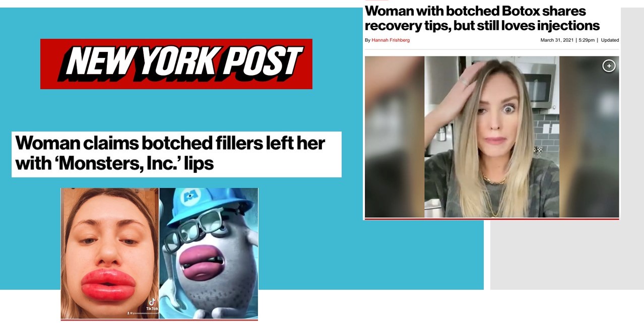Click the March 31, 2021 date

click(x=557, y=40)
